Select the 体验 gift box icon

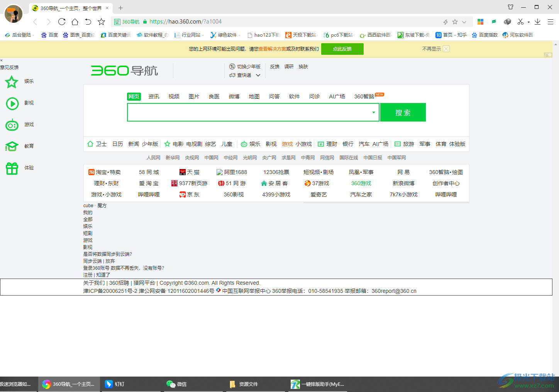click(12, 168)
